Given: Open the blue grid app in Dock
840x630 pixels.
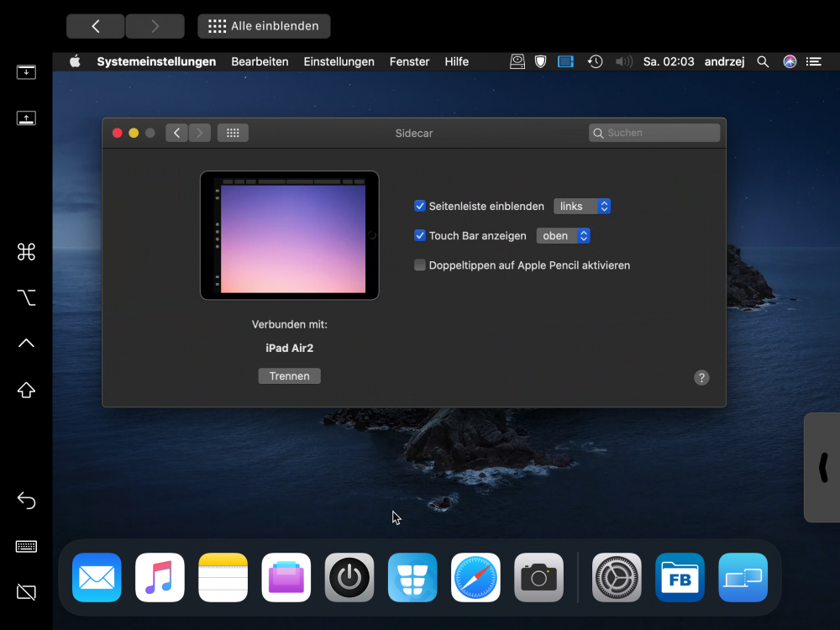Looking at the screenshot, I should coord(412,578).
